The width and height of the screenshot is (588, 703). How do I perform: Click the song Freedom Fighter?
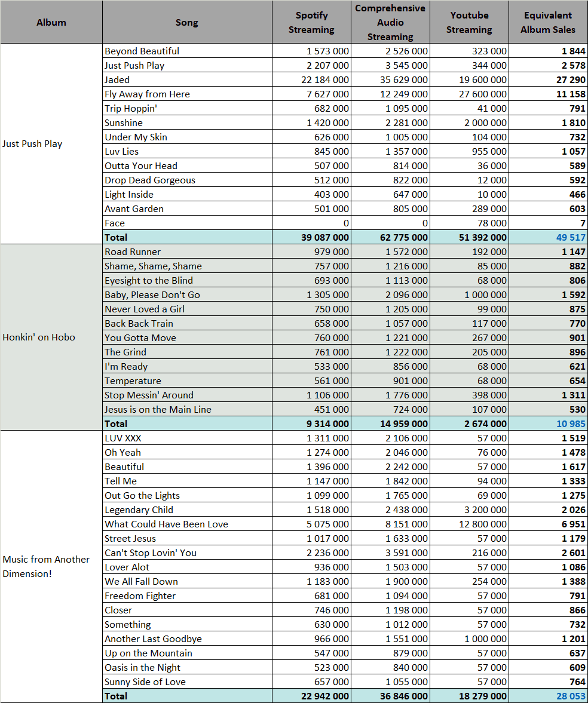pyautogui.click(x=187, y=596)
